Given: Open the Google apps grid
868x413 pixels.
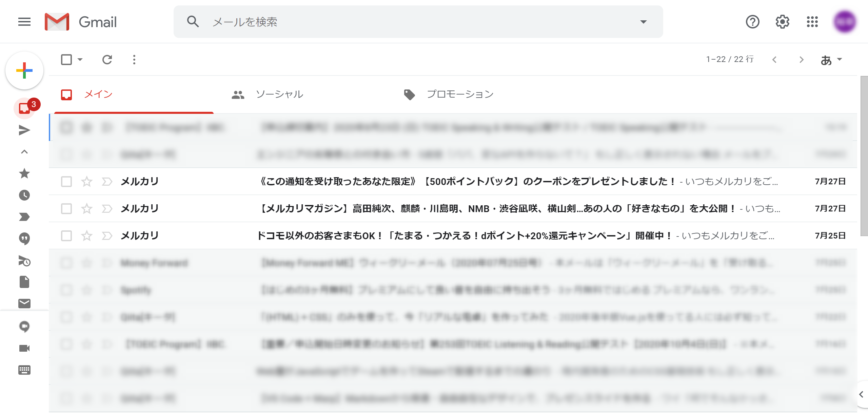Looking at the screenshot, I should 812,22.
